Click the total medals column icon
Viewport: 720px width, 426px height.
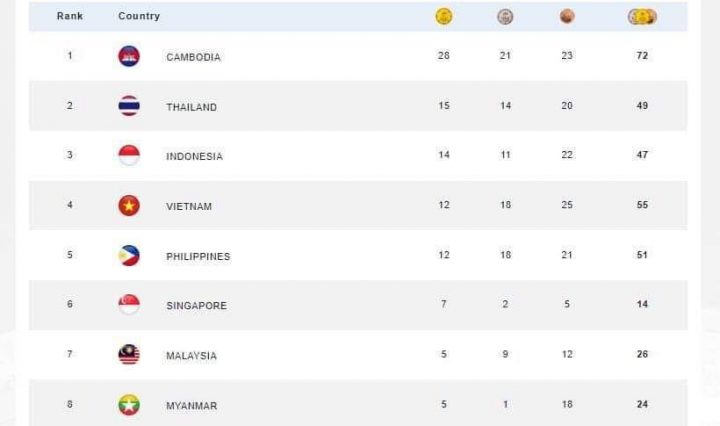coord(642,16)
